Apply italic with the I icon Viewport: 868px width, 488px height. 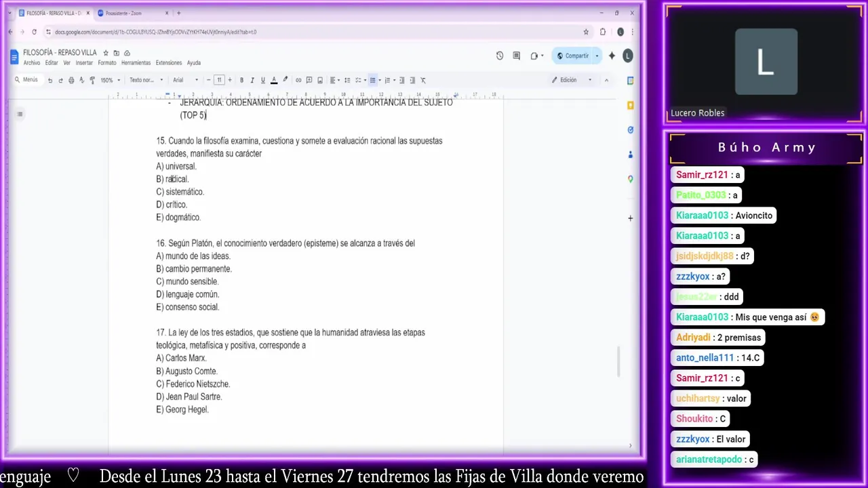tap(252, 80)
